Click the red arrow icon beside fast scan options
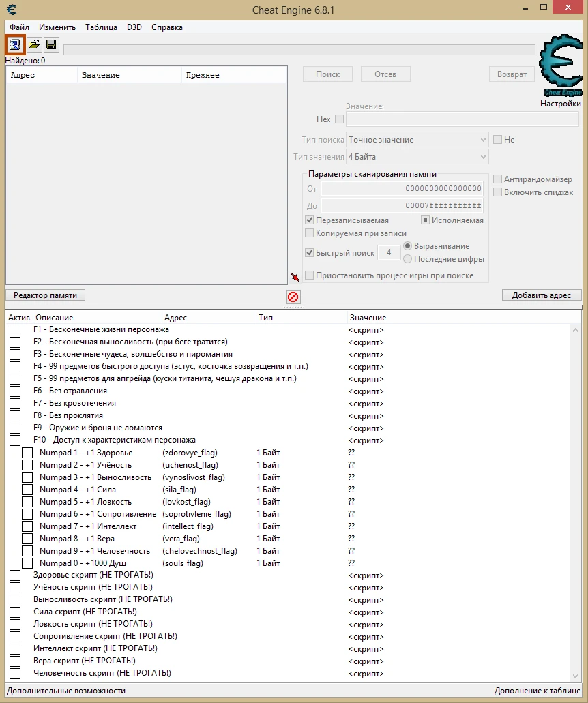 295,278
